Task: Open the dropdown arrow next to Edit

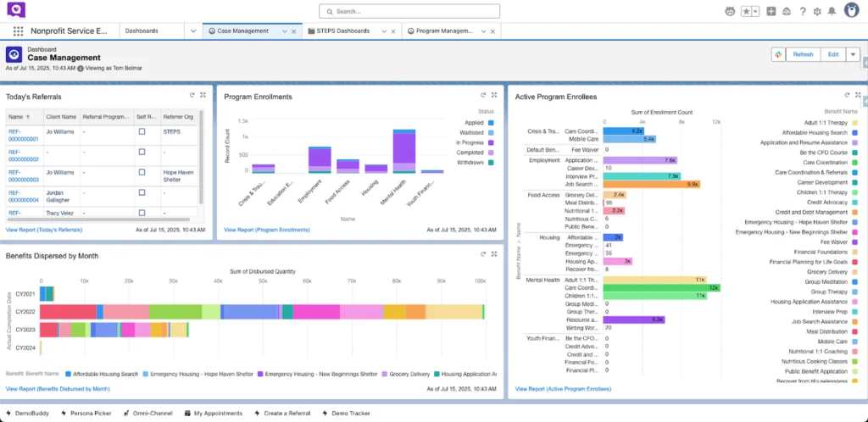Action: click(x=852, y=54)
